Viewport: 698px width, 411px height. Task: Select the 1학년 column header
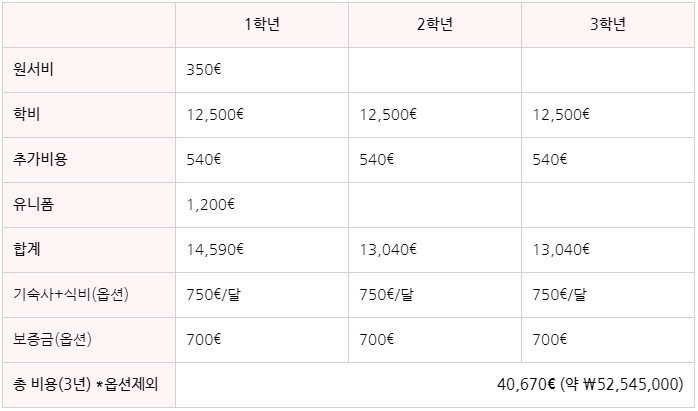(262, 24)
